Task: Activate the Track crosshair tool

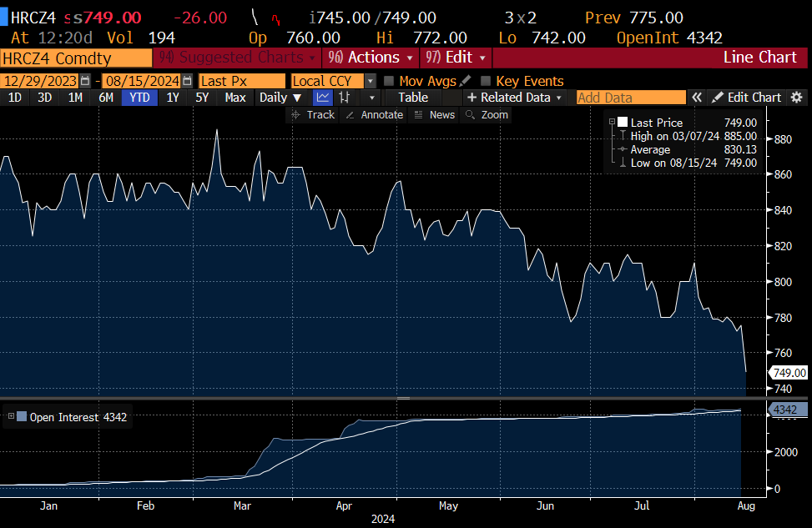Action: (x=312, y=115)
